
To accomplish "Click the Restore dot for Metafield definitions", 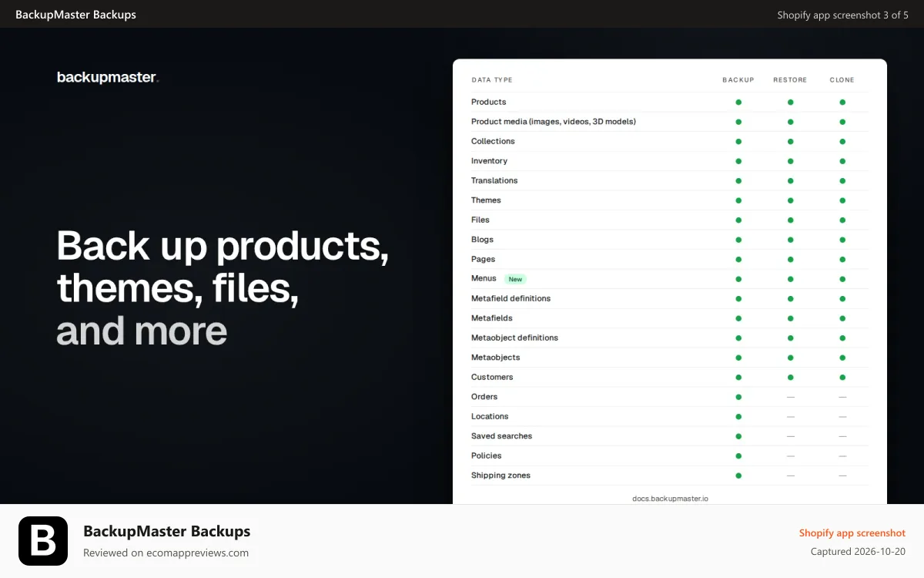I will pyautogui.click(x=790, y=298).
